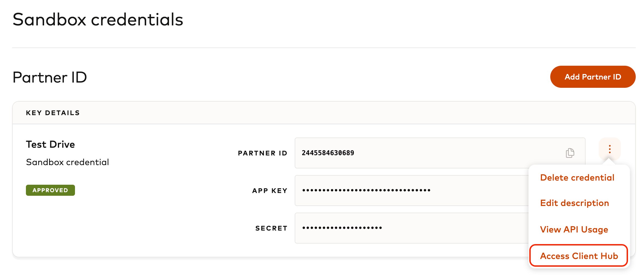Click the PARTNER ID field label

[262, 153]
